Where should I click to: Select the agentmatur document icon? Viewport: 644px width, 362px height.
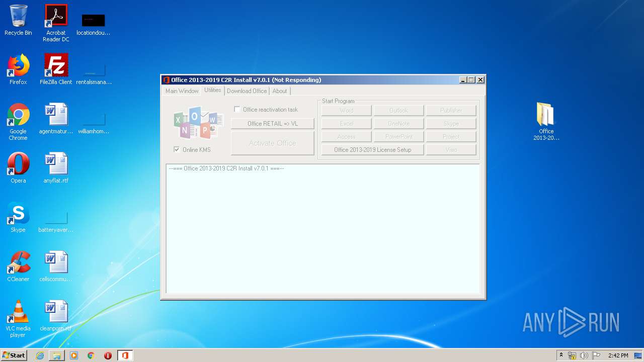point(56,119)
